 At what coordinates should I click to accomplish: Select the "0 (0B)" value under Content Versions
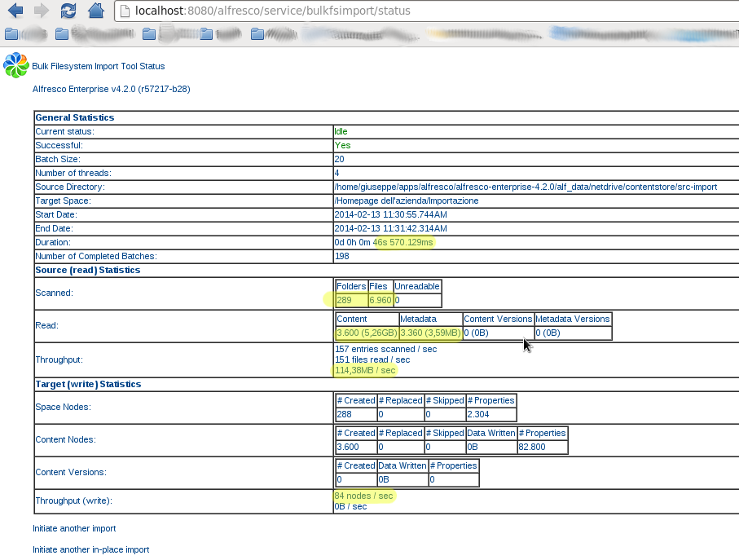click(476, 333)
